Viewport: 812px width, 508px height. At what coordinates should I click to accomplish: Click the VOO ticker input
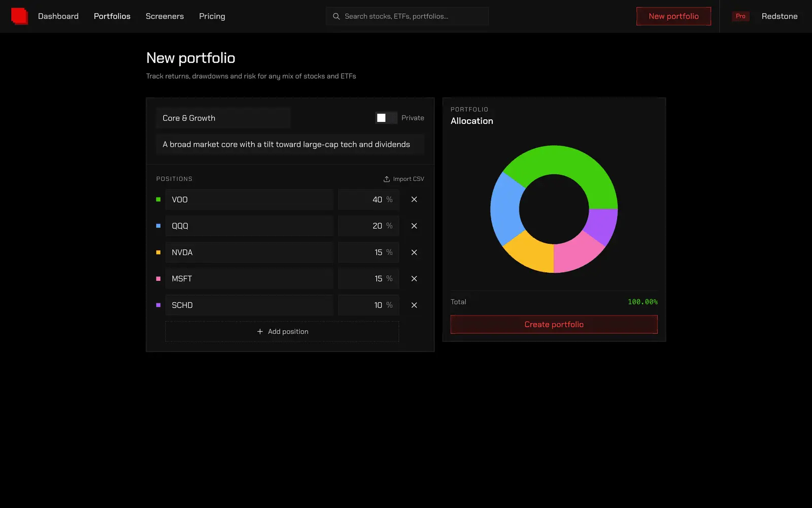(249, 200)
